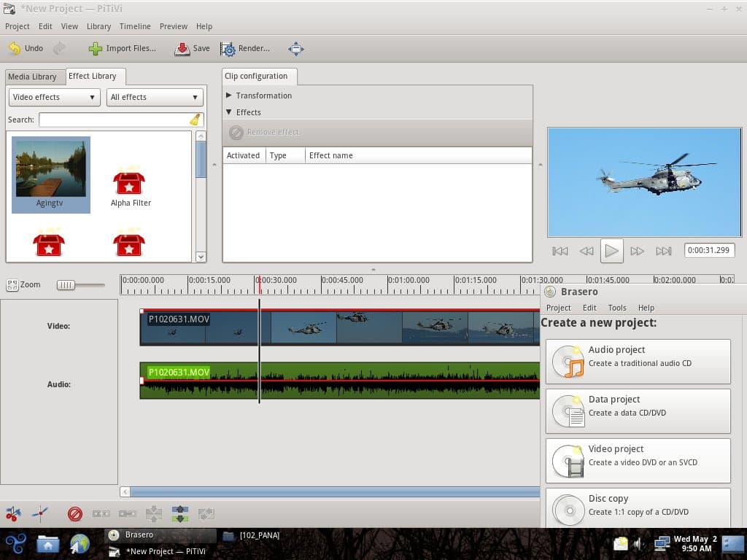Click the Import Files plus icon
Screen dimensions: 747x560
[x=96, y=49]
